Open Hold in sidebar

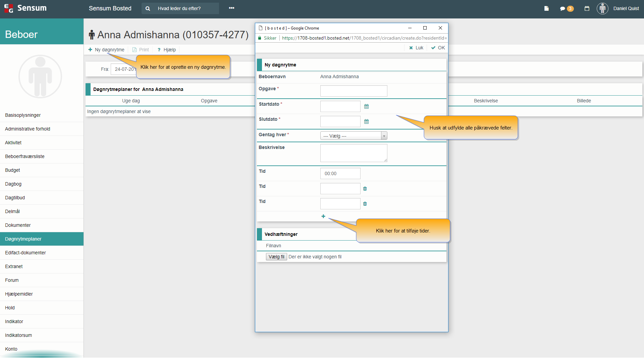tap(42, 308)
